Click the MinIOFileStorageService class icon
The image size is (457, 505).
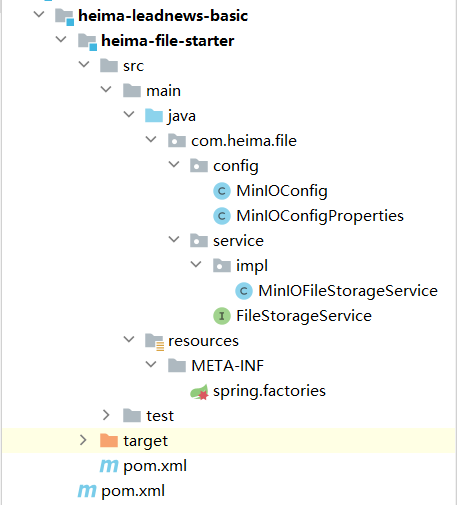point(244,291)
